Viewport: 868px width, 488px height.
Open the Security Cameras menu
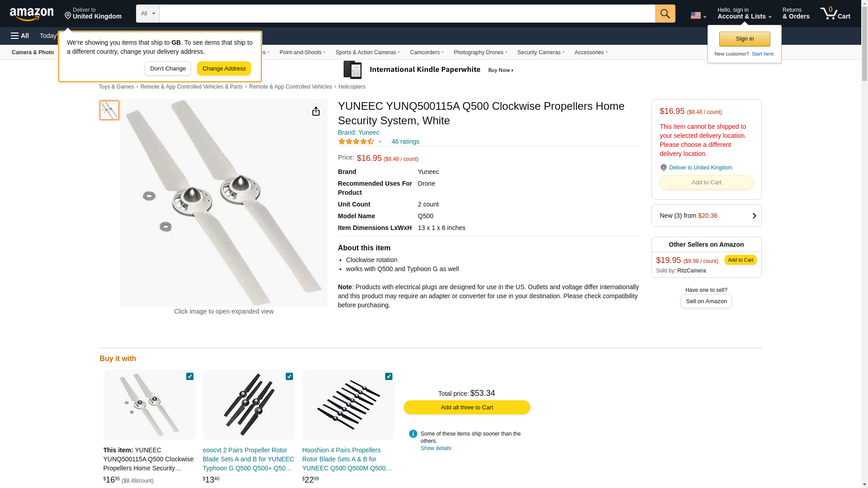click(x=541, y=52)
